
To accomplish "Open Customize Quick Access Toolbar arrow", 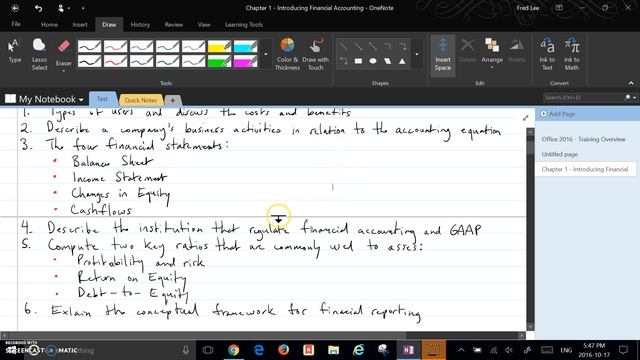I will (83, 8).
